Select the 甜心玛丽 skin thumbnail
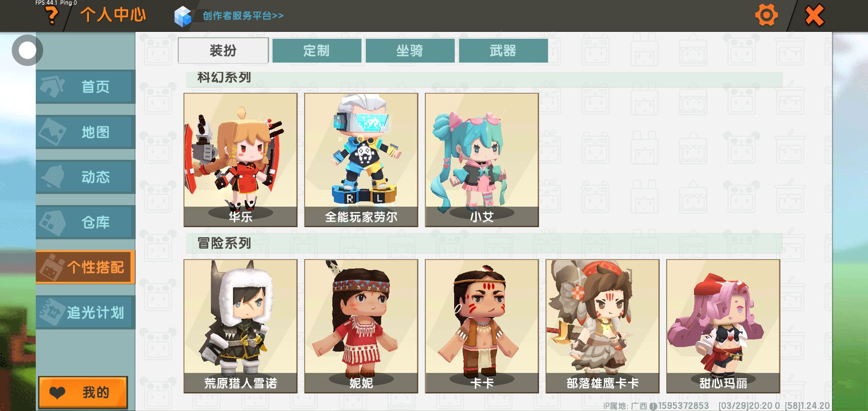868x411 pixels. click(x=723, y=326)
